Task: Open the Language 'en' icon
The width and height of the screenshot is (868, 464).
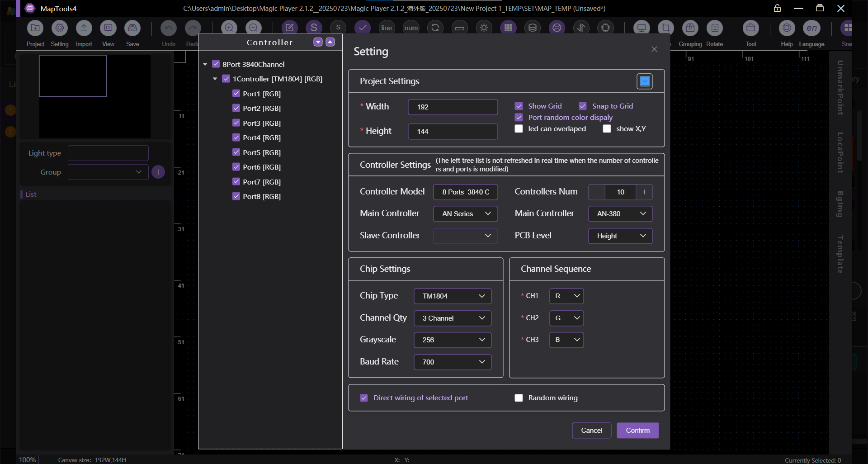Action: 812,28
